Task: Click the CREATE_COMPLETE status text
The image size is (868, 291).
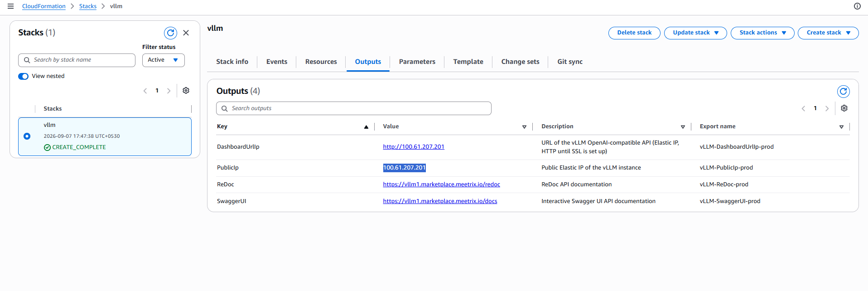Action: click(79, 147)
